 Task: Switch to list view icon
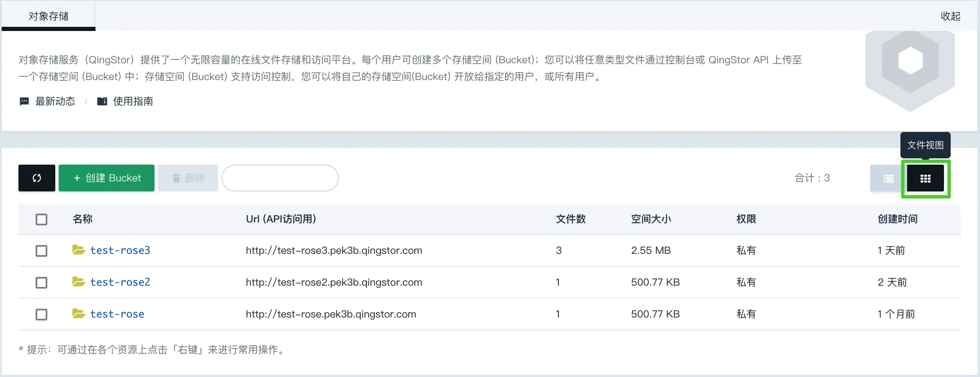tap(888, 178)
